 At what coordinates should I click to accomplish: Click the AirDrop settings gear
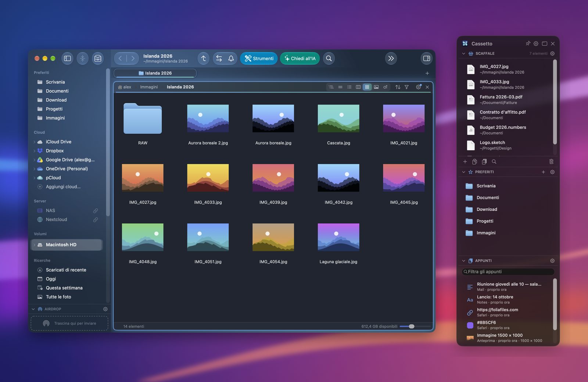tap(105, 309)
